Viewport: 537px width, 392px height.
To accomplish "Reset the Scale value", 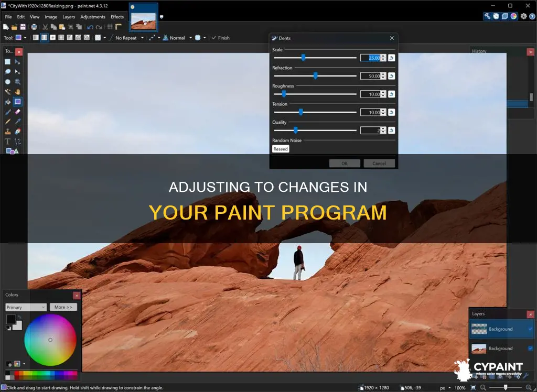I will click(391, 58).
